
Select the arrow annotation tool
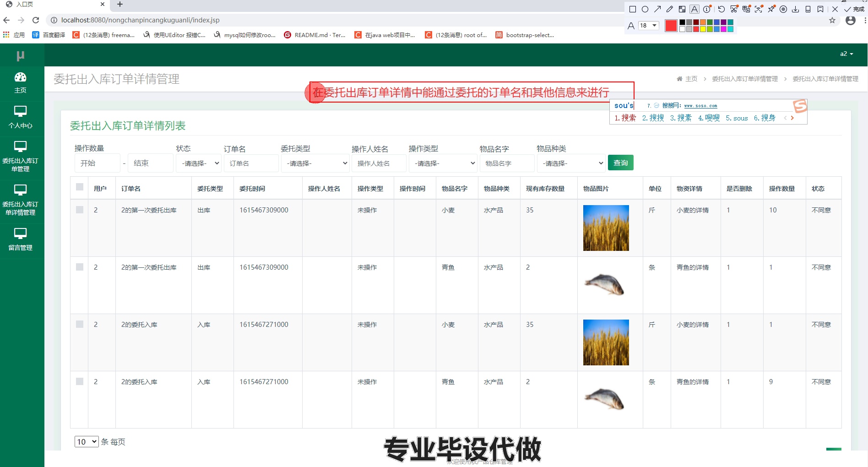[x=657, y=9]
